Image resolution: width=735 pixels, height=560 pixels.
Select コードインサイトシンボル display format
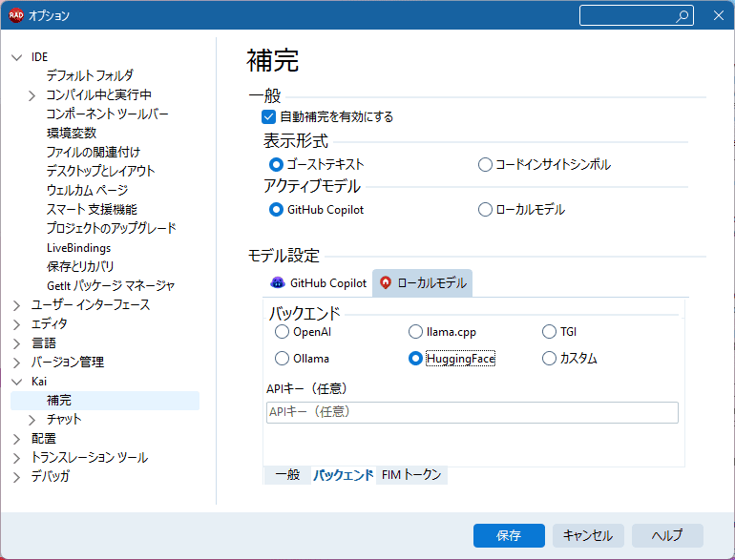[485, 164]
